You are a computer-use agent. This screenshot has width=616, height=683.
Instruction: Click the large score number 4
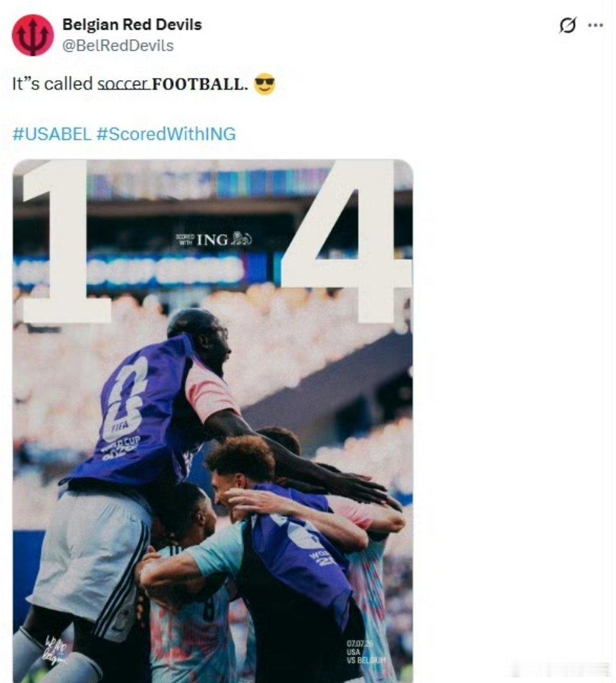(x=346, y=241)
